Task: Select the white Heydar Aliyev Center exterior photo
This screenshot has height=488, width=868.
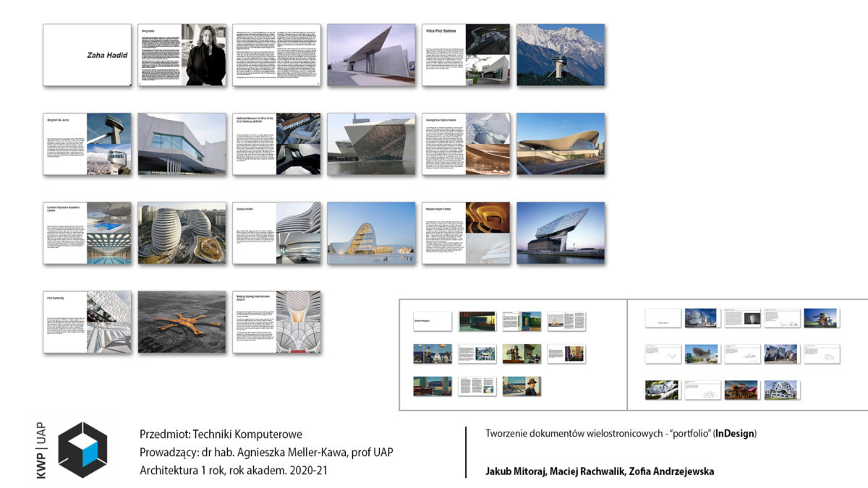Action: (x=371, y=233)
